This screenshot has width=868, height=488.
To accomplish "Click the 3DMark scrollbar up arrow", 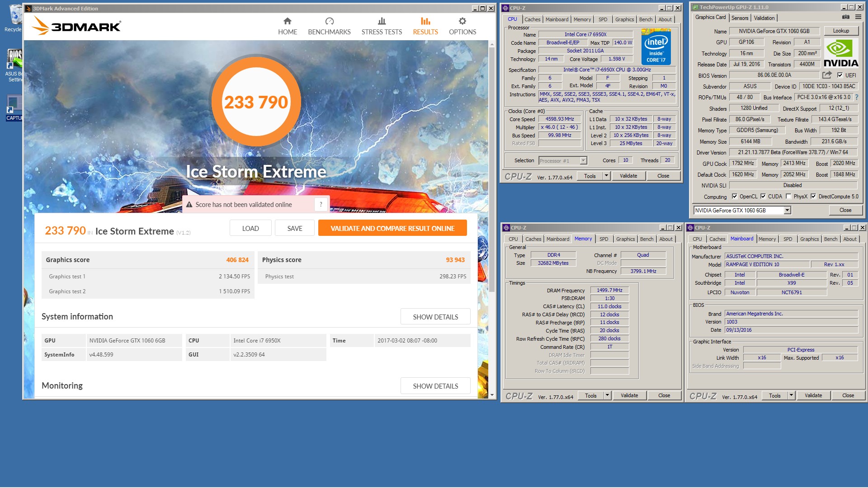I will tap(492, 44).
